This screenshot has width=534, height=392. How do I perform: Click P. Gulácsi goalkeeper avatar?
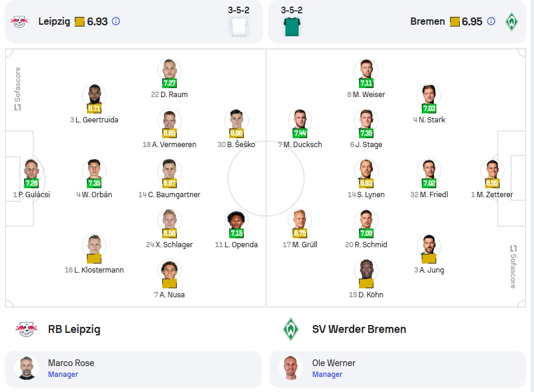[31, 170]
